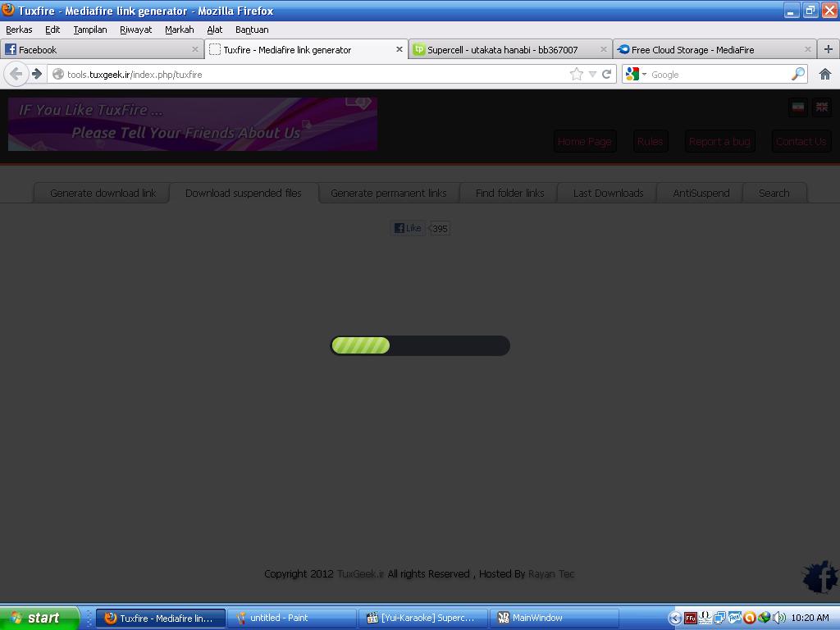Bookmark this page with the star icon
Screen dimensions: 840x630
coord(577,74)
